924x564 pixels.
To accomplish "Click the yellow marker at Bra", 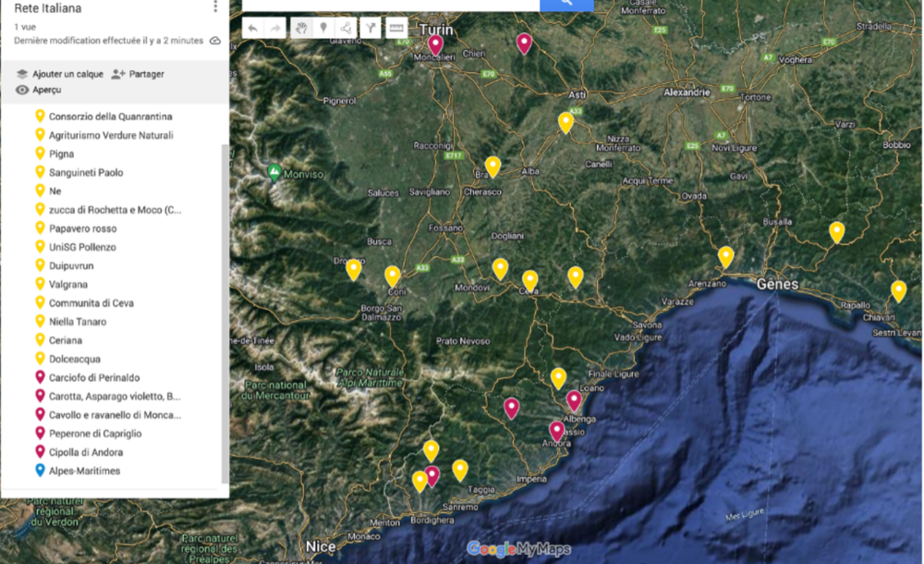I will [x=492, y=167].
